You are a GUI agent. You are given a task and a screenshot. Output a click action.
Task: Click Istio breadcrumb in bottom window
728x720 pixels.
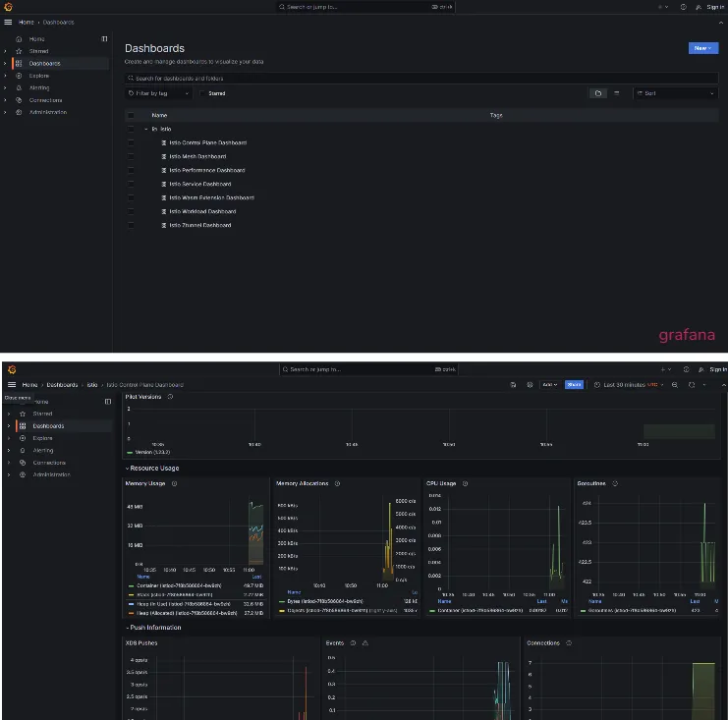pyautogui.click(x=92, y=385)
